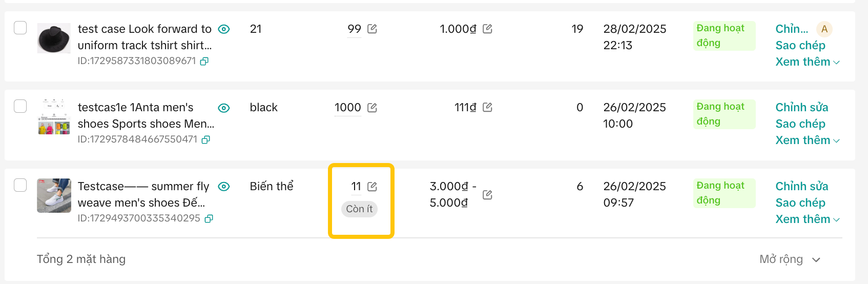
Task: Expand variants with Mở rộng
Action: 790,259
